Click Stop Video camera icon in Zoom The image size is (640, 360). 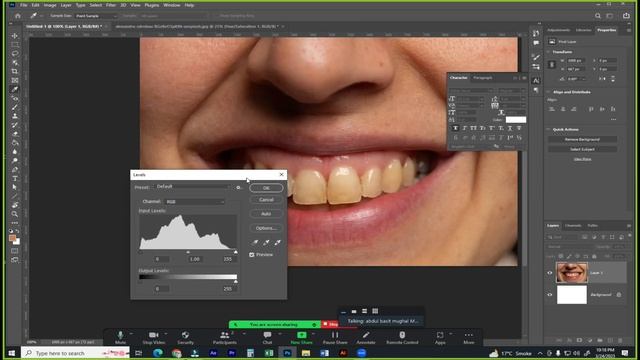click(x=153, y=335)
